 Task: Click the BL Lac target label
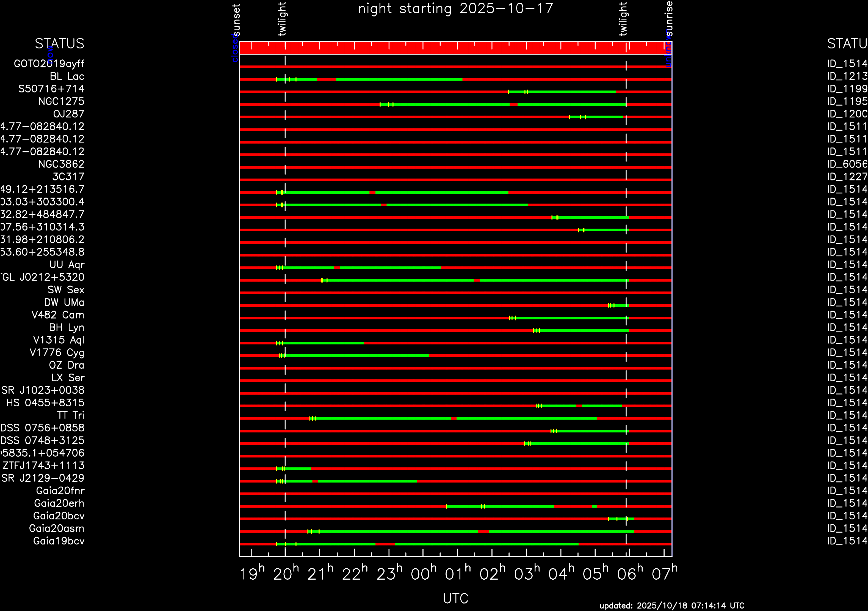coord(67,76)
